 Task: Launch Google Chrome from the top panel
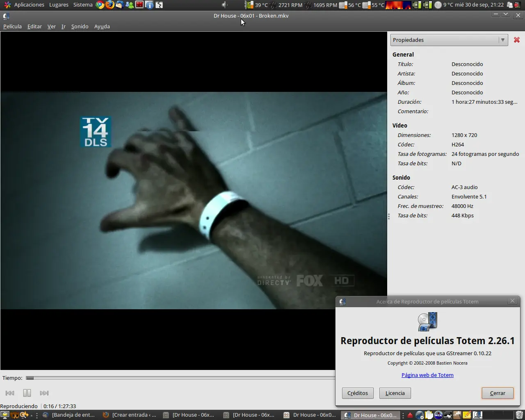[x=100, y=5]
